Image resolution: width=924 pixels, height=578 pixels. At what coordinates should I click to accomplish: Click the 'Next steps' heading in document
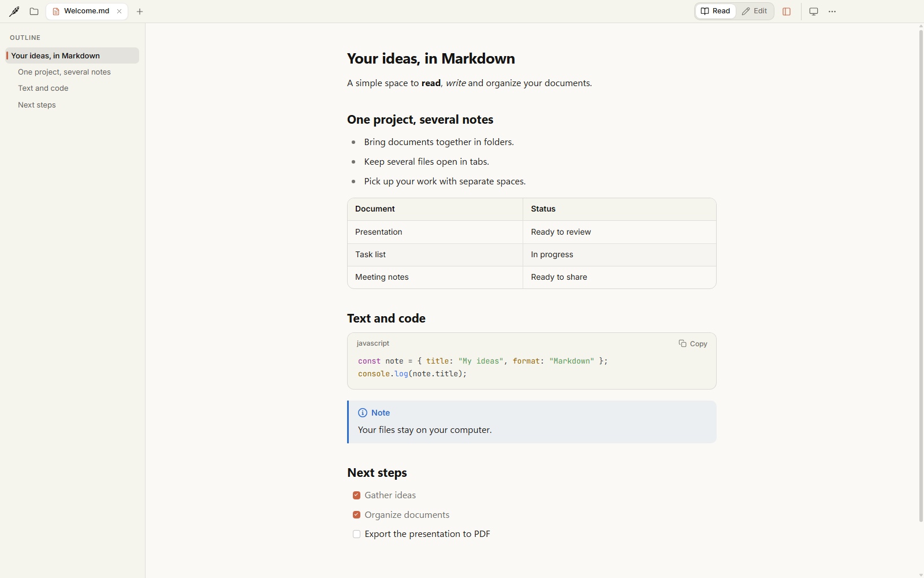pyautogui.click(x=377, y=473)
